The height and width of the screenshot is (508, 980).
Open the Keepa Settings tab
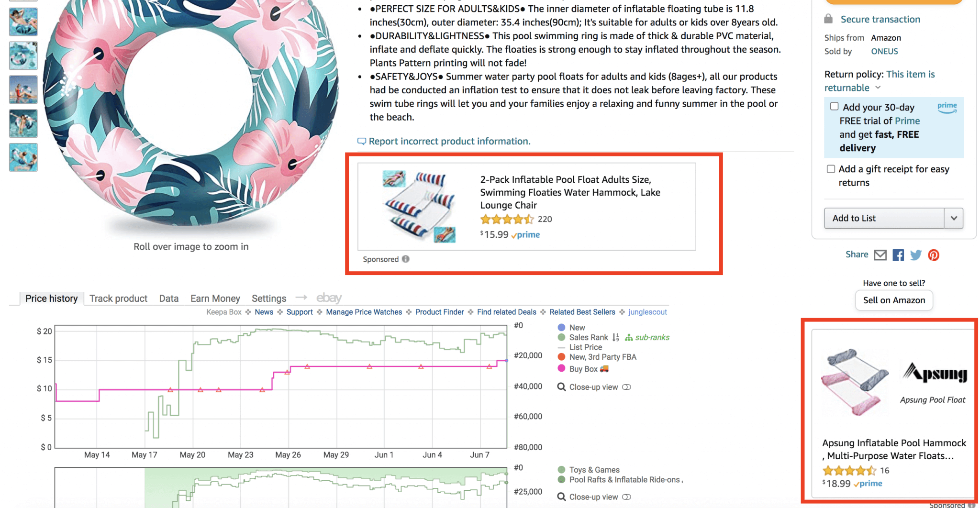click(268, 298)
